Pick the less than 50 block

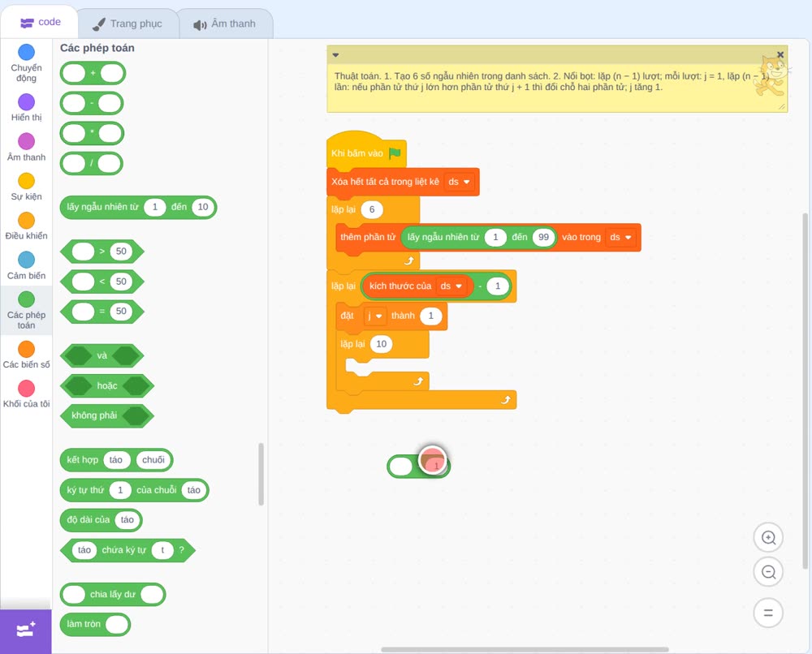102,282
